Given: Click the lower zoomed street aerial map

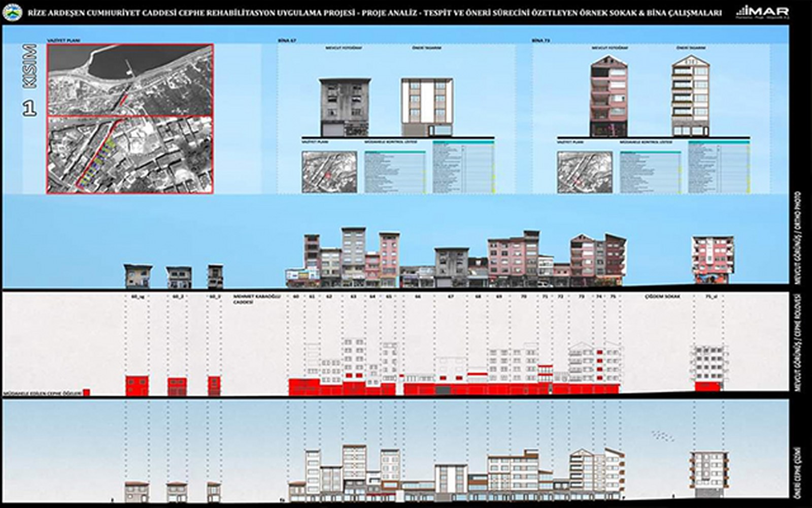Looking at the screenshot, I should 130,155.
